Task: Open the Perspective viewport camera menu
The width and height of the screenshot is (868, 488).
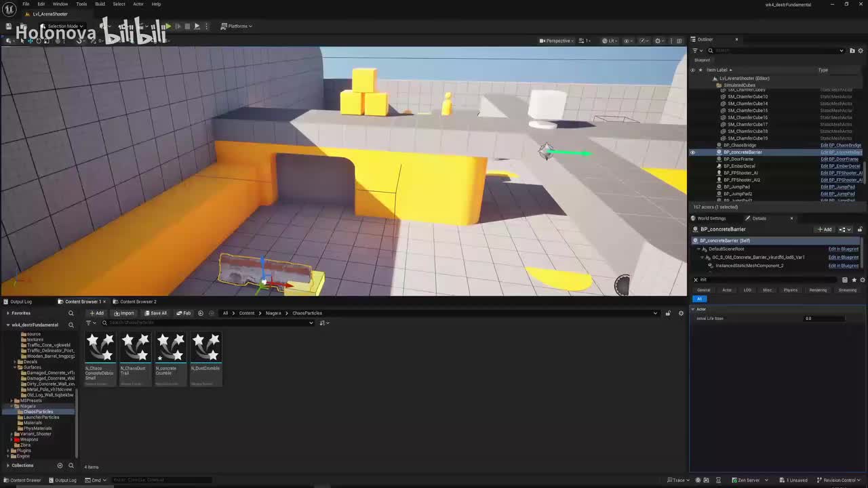Action: pyautogui.click(x=555, y=41)
